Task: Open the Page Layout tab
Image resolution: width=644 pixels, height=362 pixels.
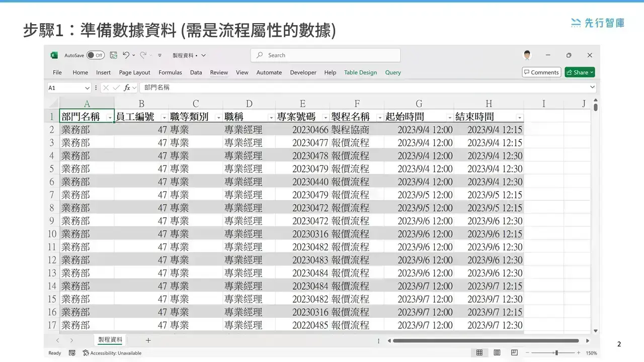Action: click(135, 72)
